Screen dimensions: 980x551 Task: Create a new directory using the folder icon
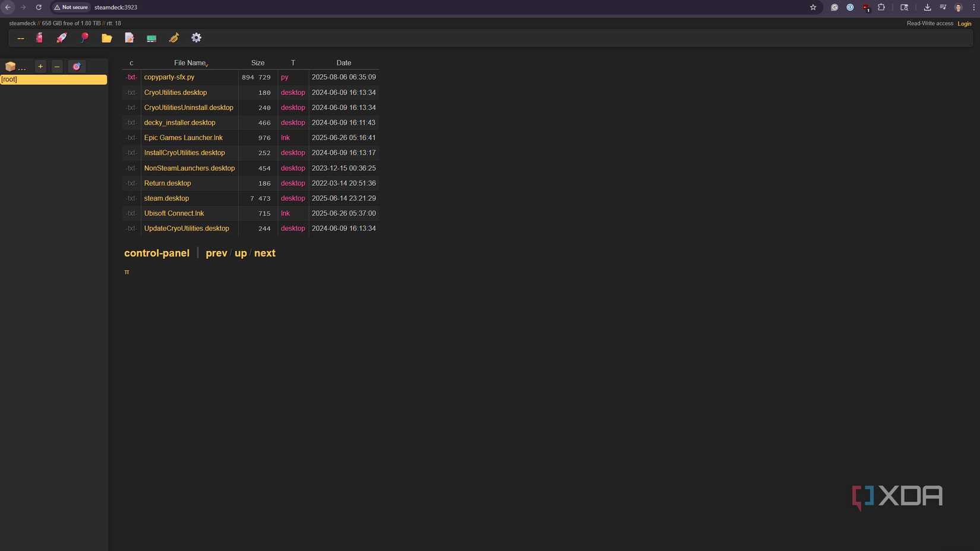point(107,37)
